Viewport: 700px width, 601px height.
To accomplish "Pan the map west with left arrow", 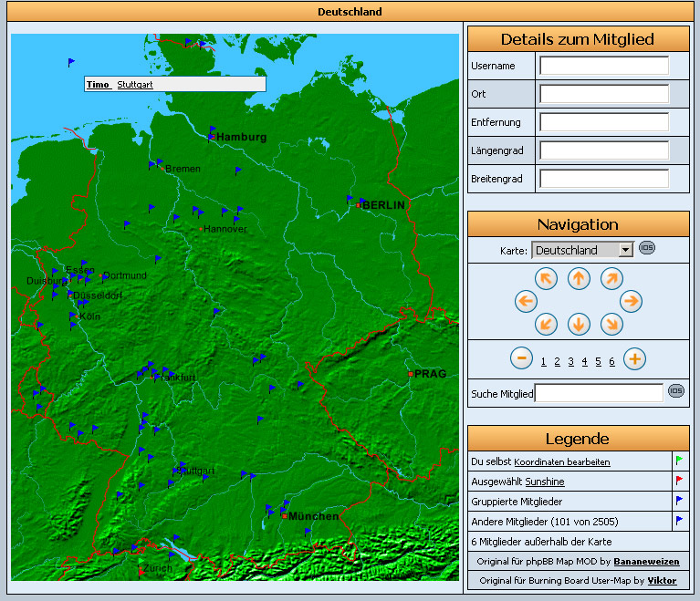I will [x=526, y=300].
